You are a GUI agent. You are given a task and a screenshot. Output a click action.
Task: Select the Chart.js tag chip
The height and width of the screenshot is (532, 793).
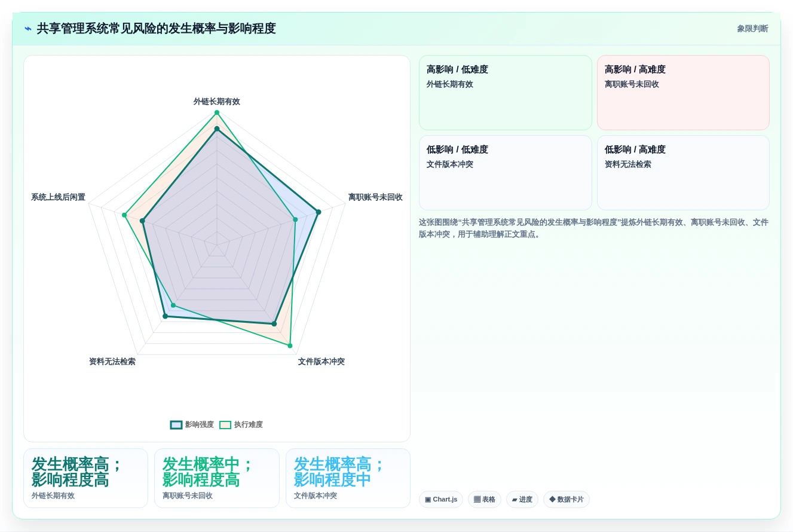[x=441, y=500]
